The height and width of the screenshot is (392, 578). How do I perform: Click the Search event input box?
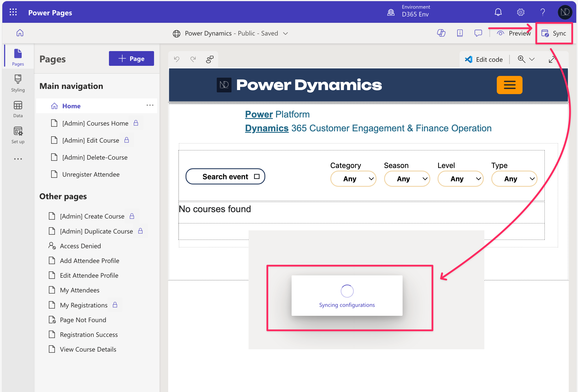pos(225,177)
